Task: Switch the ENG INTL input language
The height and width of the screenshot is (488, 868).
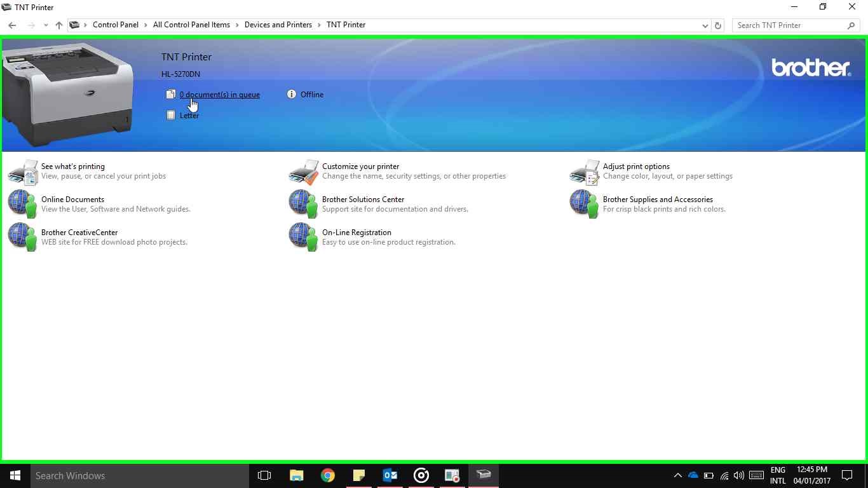Action: pos(778,475)
